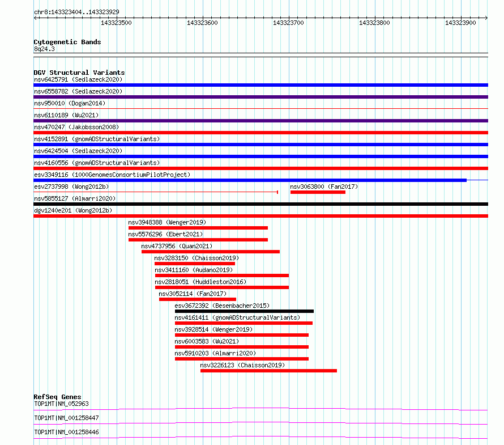Click the RefSeq Genes track title
This screenshot has height=445, width=504.
(x=57, y=397)
